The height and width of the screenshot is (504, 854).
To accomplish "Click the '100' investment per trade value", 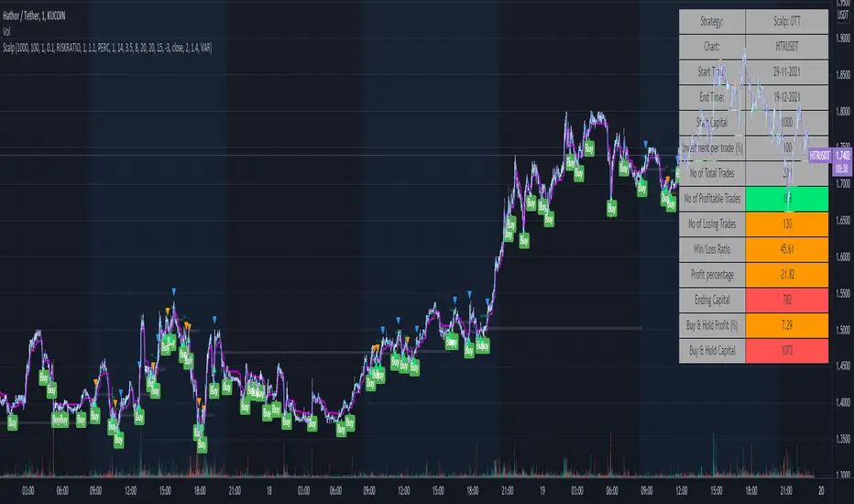I will click(787, 148).
